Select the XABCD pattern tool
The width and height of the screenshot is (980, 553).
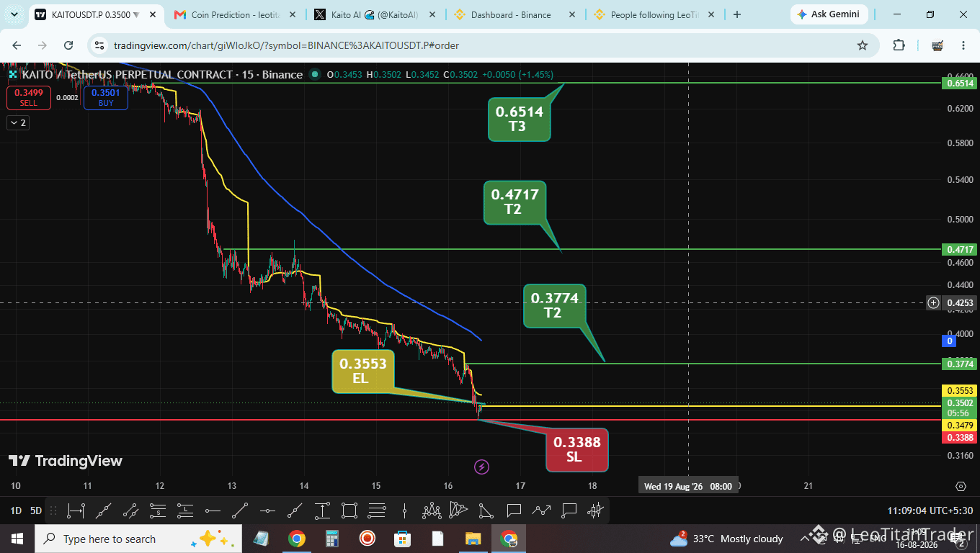pyautogui.click(x=459, y=511)
